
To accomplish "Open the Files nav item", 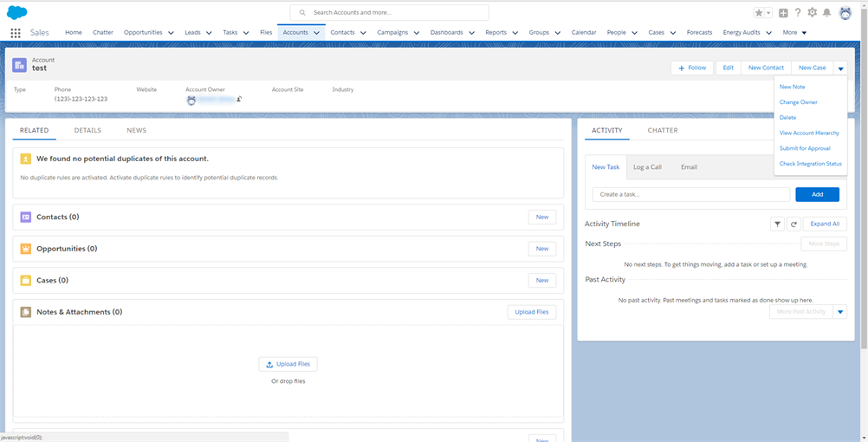I will pyautogui.click(x=266, y=33).
